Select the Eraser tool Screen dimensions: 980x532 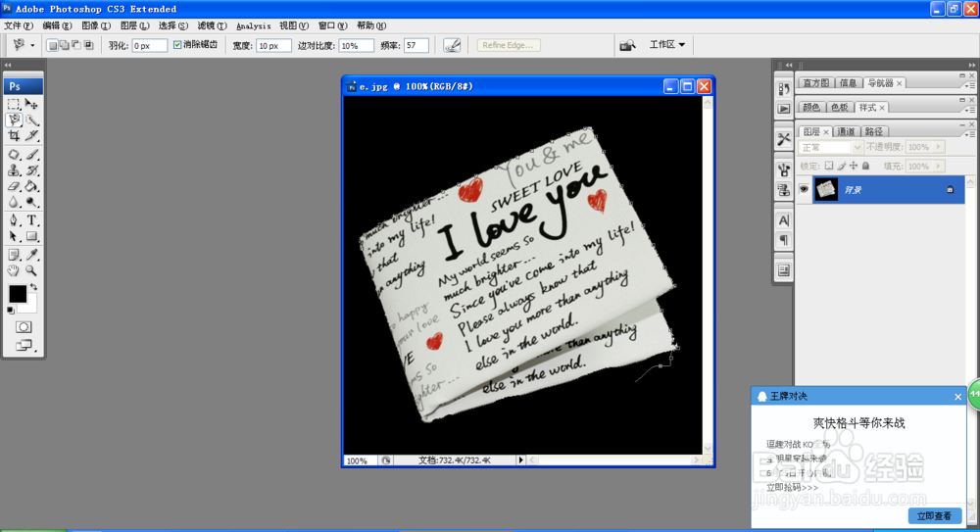[14, 186]
